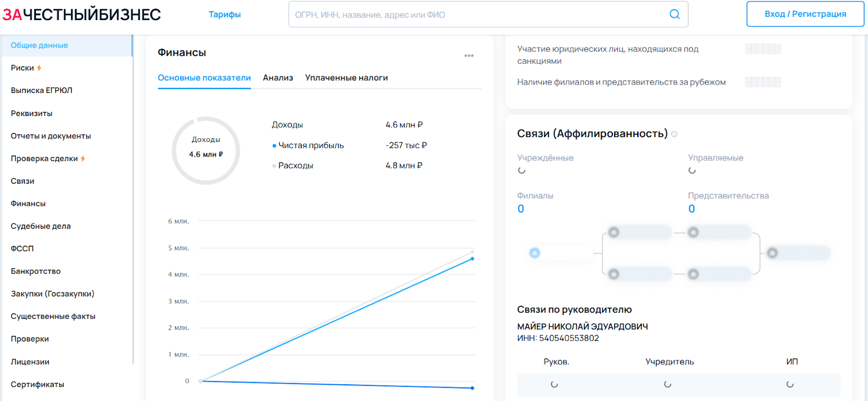The width and height of the screenshot is (868, 401).
Task: Open Судебные дела sidebar section
Action: 41,226
